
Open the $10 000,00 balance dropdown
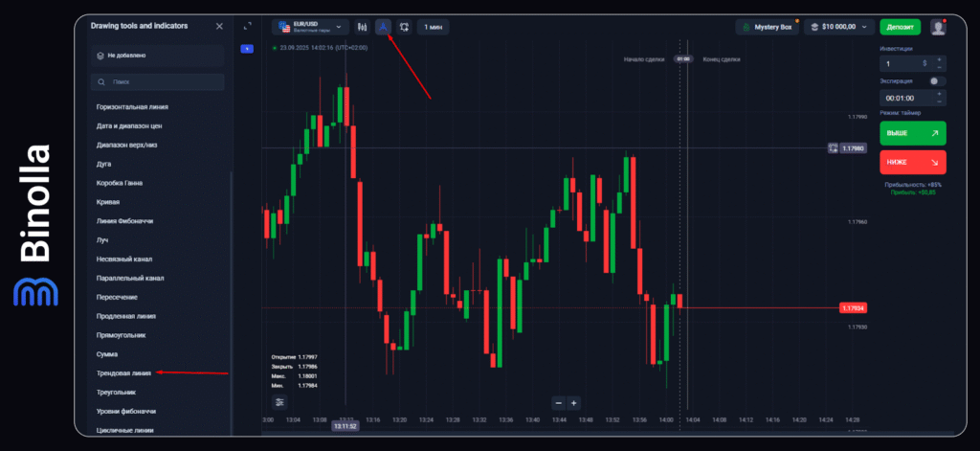(839, 27)
